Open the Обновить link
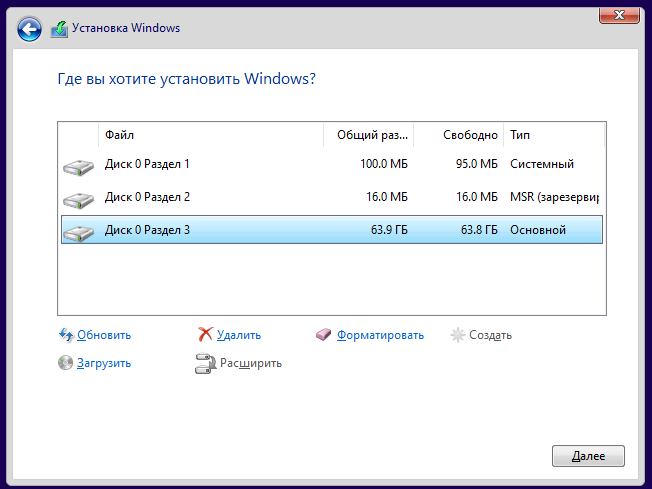This screenshot has width=652, height=489. pyautogui.click(x=104, y=335)
